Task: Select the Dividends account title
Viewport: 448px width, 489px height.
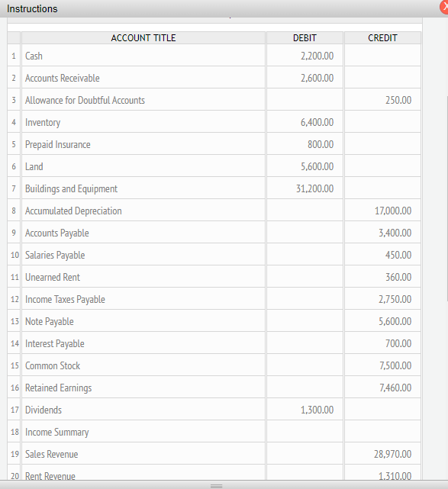Action: (44, 410)
